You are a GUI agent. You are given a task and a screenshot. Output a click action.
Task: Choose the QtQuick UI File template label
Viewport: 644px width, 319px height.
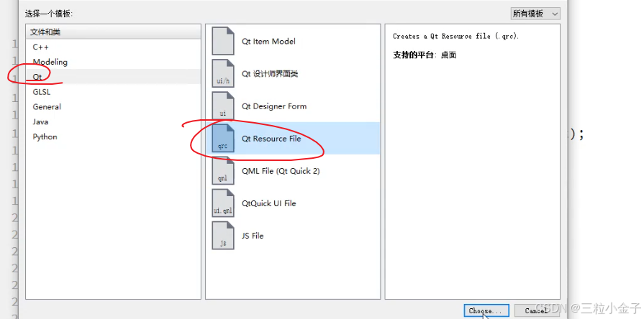click(268, 203)
